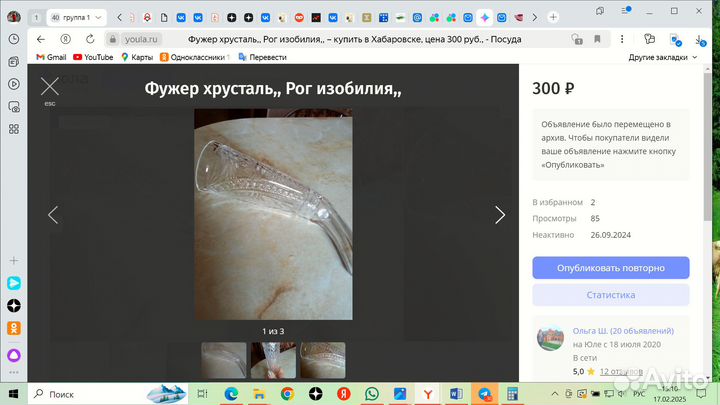Open seller profile link 'Ольга Ш. (20 объявлений)'
720x405 pixels.
[x=623, y=331]
